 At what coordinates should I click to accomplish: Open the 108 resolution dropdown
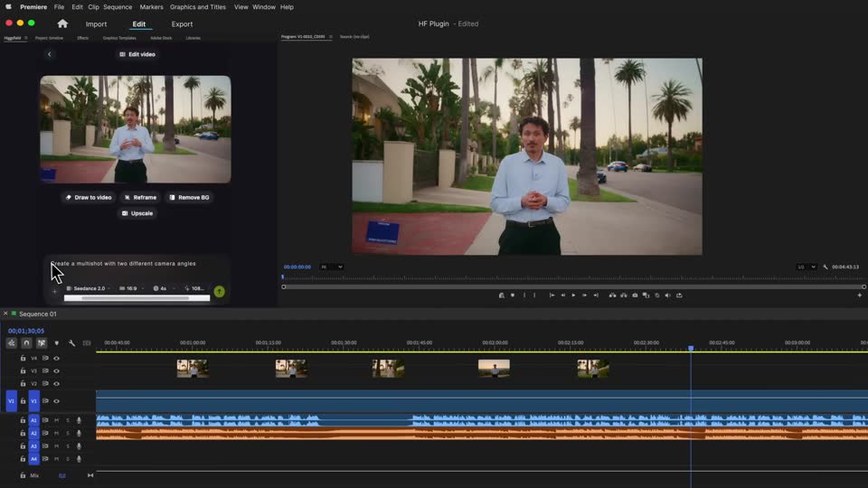click(x=195, y=288)
